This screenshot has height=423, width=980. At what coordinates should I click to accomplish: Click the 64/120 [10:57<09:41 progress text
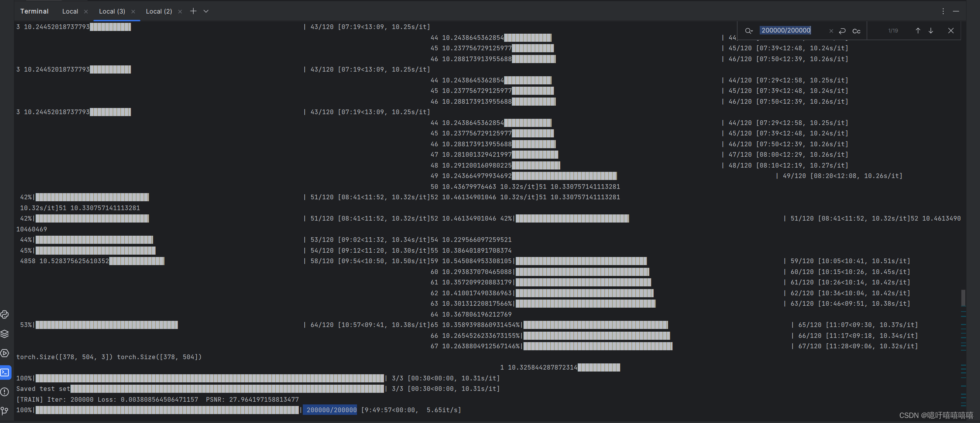(x=370, y=325)
